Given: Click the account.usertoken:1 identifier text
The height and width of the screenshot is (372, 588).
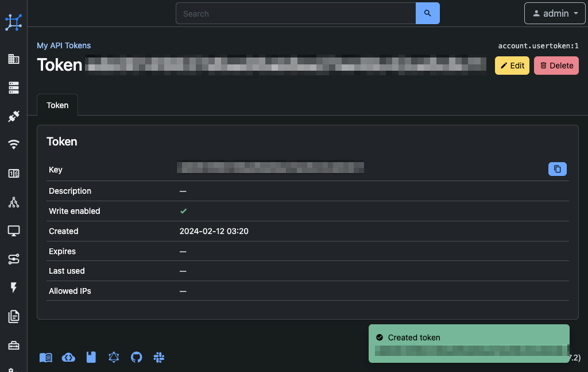Looking at the screenshot, I should (x=538, y=46).
